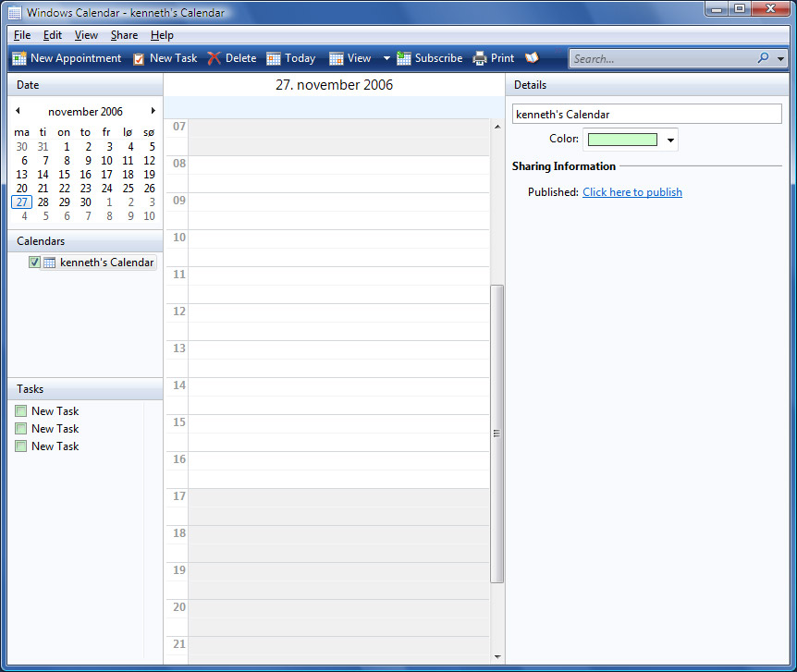
Task: Check the first New Task checkbox
Action: [x=21, y=410]
